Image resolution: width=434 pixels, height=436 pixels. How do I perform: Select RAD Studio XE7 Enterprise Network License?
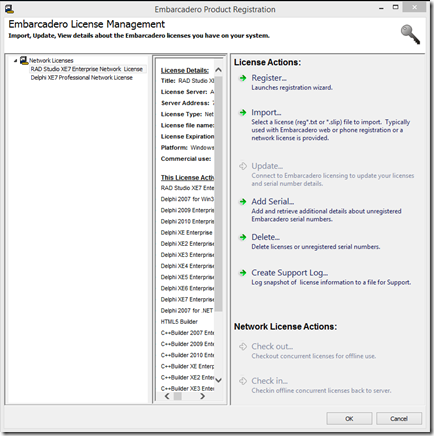[87, 69]
